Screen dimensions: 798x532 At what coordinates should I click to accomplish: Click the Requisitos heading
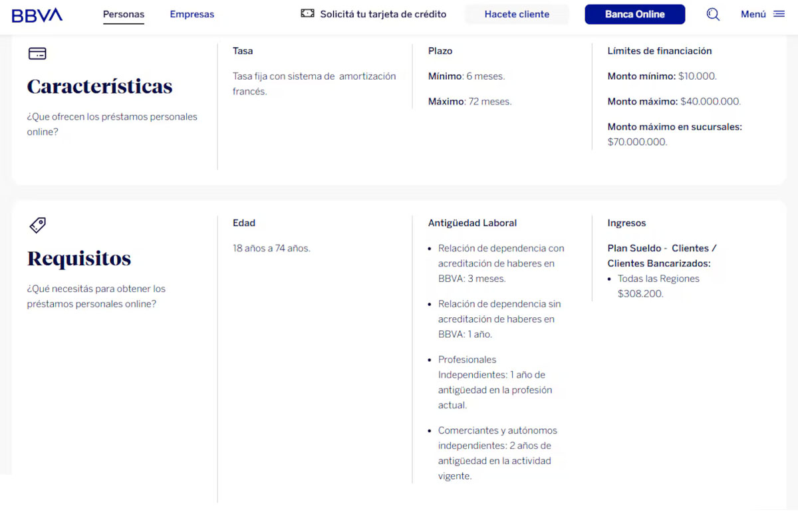[x=79, y=259]
